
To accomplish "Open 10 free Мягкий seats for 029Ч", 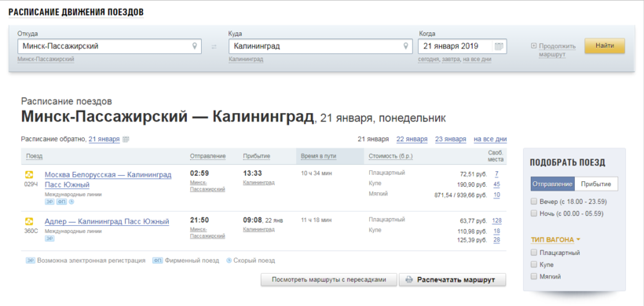I will (496, 195).
